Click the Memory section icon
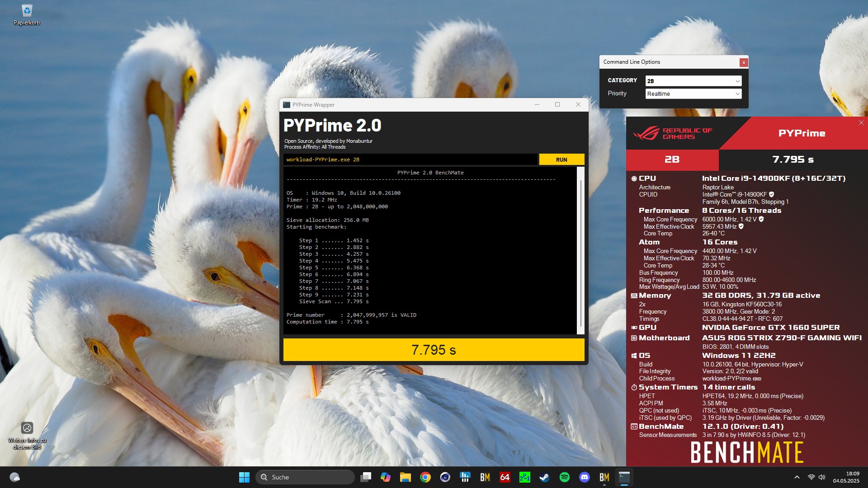The image size is (868, 488). pyautogui.click(x=634, y=296)
